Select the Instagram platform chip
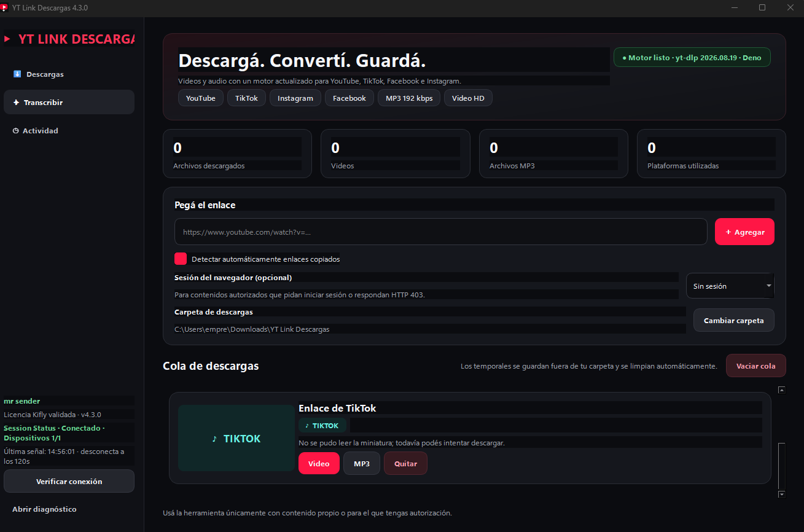The height and width of the screenshot is (532, 804). pyautogui.click(x=295, y=98)
